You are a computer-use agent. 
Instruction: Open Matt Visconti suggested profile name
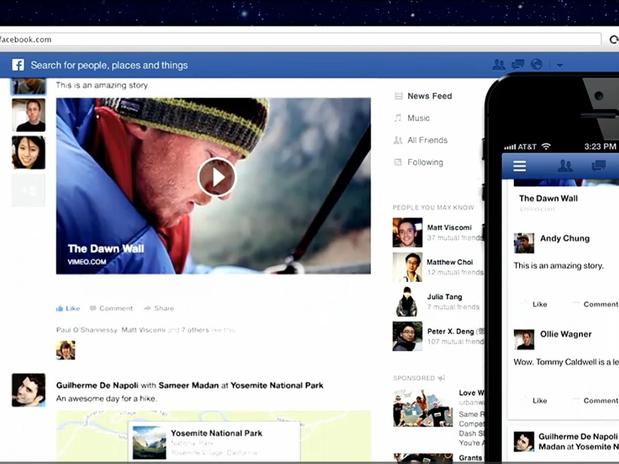(449, 227)
